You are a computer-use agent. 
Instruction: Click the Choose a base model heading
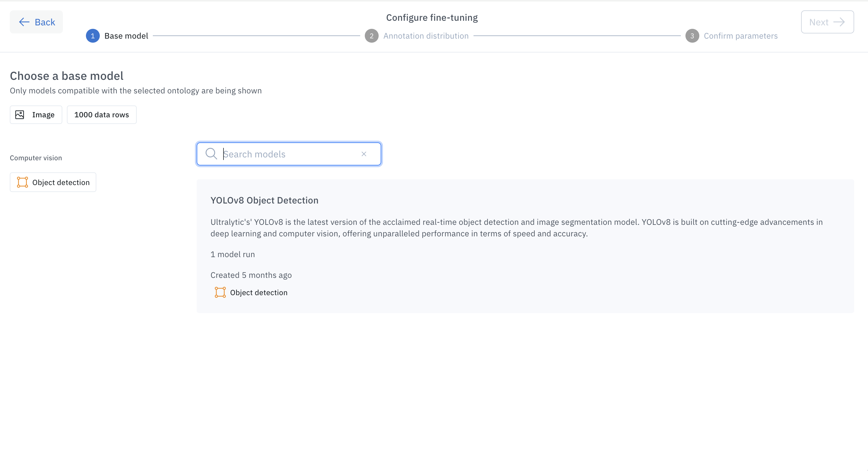(x=67, y=76)
